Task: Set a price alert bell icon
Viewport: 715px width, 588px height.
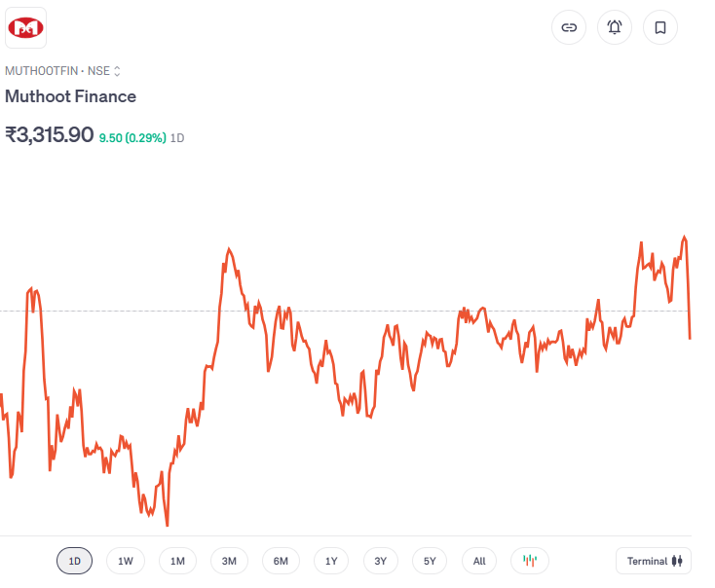Action: [x=615, y=27]
